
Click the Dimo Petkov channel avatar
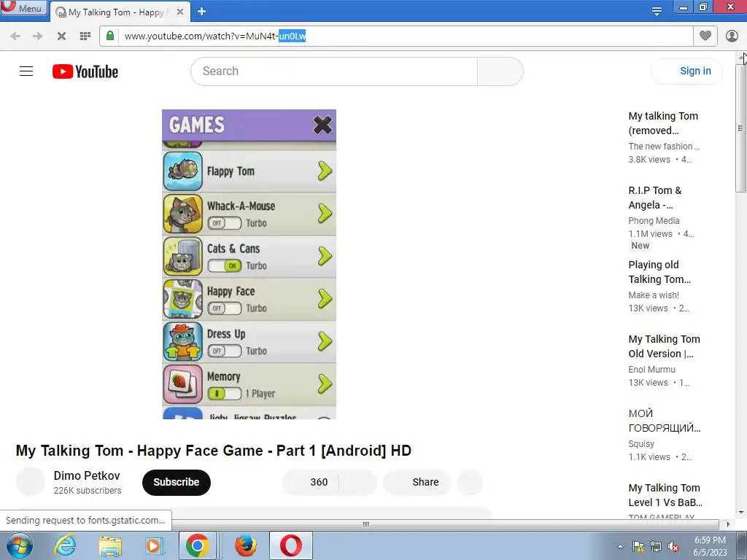coord(31,481)
